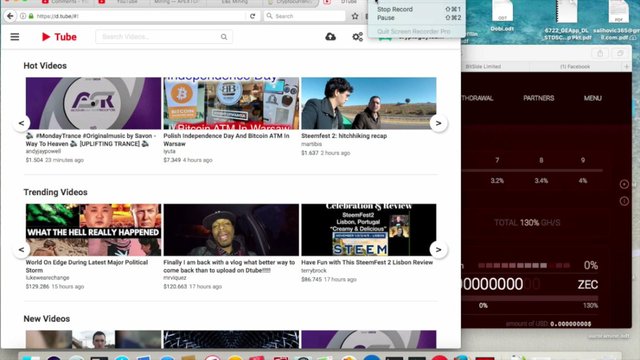The height and width of the screenshot is (360, 640).
Task: Open the Finally I am back vlog title
Action: point(229,266)
